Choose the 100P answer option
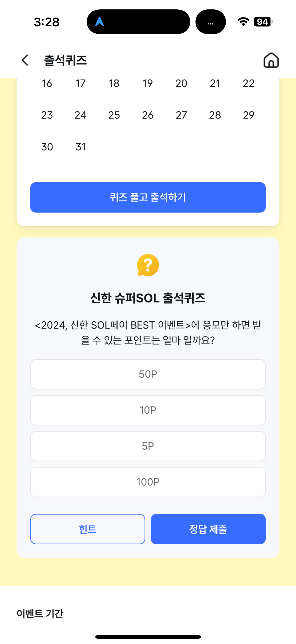Viewport: 296px width, 644px height. point(148,482)
